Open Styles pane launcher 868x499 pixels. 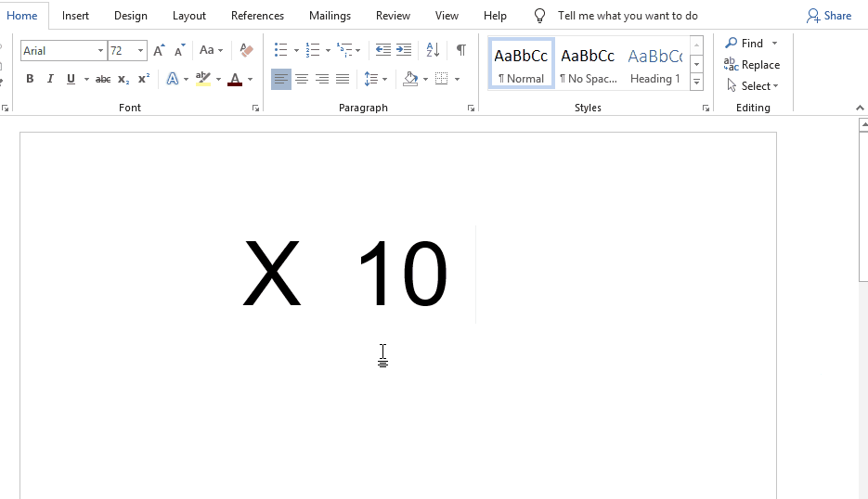(x=706, y=109)
